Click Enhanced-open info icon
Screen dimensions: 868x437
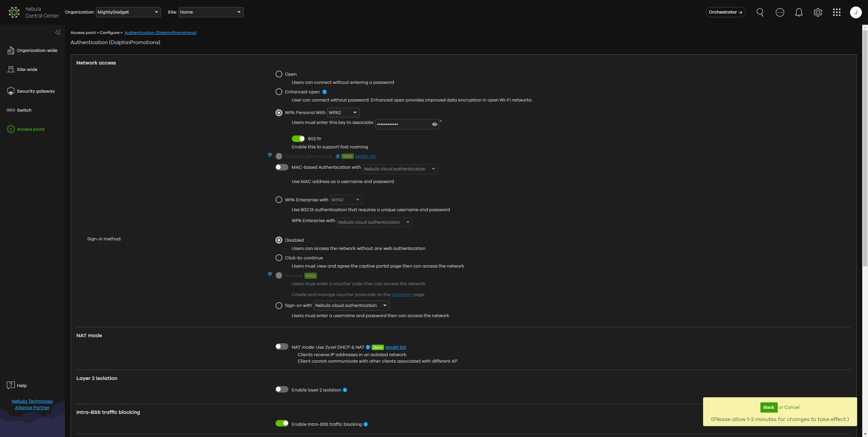324,92
